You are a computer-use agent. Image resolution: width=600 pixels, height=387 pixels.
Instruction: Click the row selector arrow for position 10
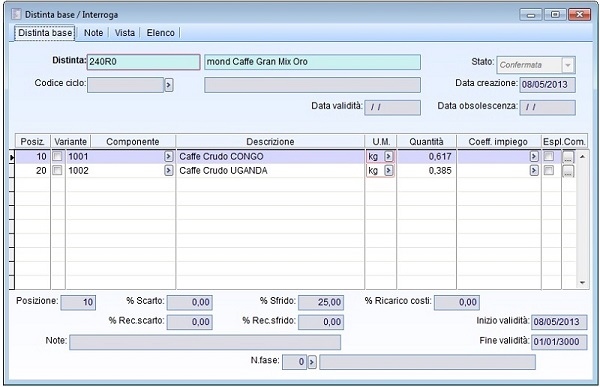(x=12, y=157)
